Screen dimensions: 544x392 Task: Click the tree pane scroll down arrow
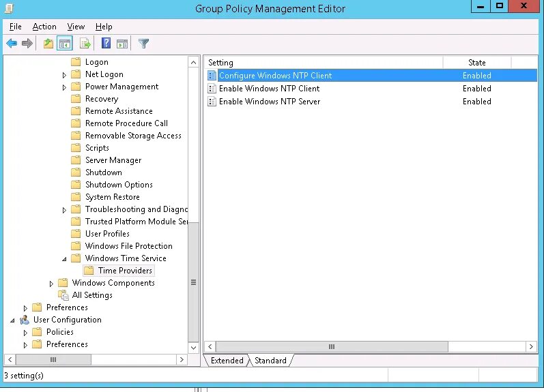click(194, 348)
